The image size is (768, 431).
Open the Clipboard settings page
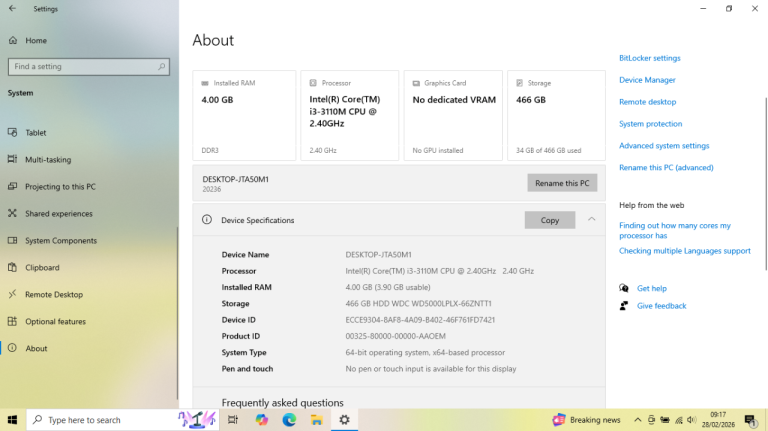pyautogui.click(x=42, y=268)
